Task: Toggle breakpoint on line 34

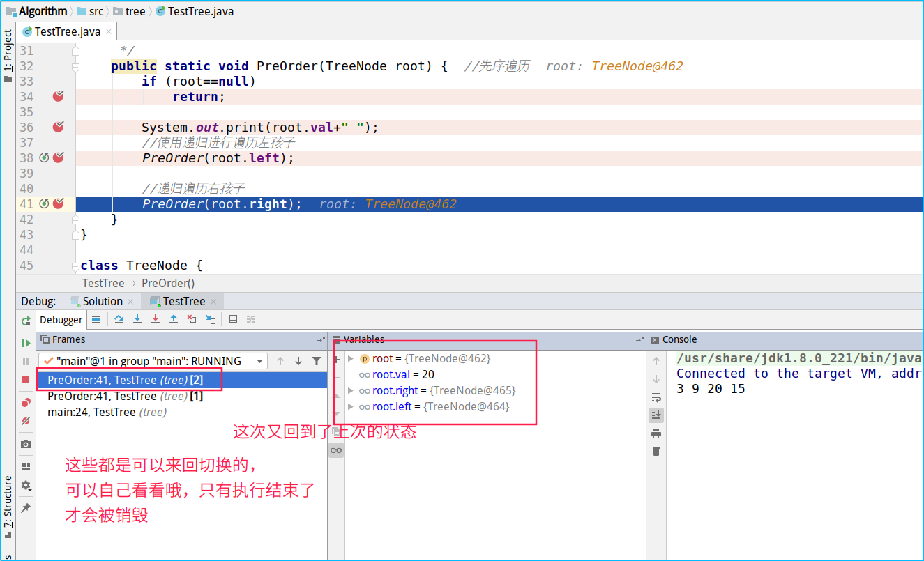Action: tap(59, 96)
